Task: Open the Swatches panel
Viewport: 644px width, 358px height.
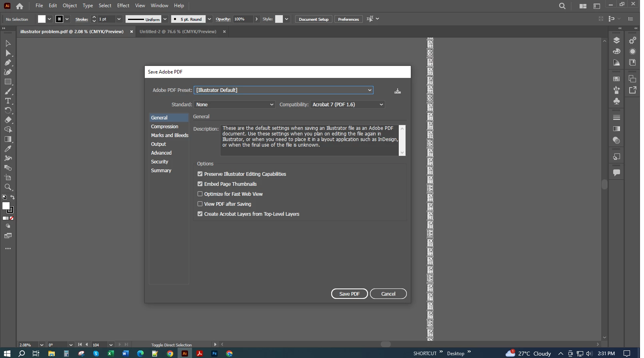Action: pyautogui.click(x=616, y=79)
